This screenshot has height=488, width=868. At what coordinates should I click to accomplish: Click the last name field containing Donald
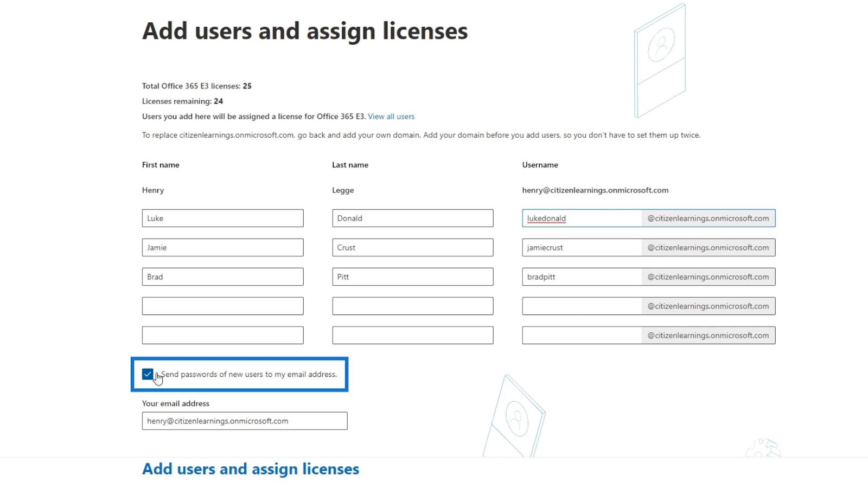413,219
